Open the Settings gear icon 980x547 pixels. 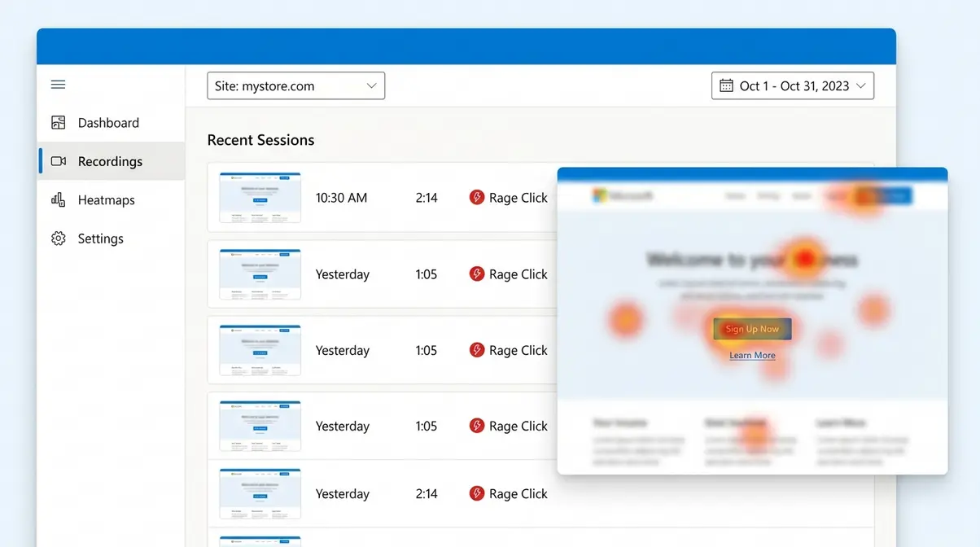pyautogui.click(x=58, y=238)
